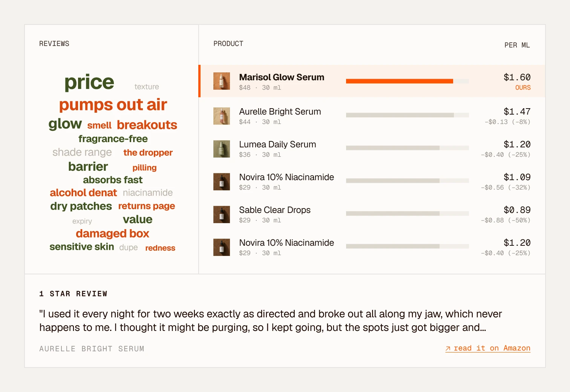This screenshot has width=570, height=392.
Task: Select the Lumea Daily Serum row name
Action: pos(277,144)
